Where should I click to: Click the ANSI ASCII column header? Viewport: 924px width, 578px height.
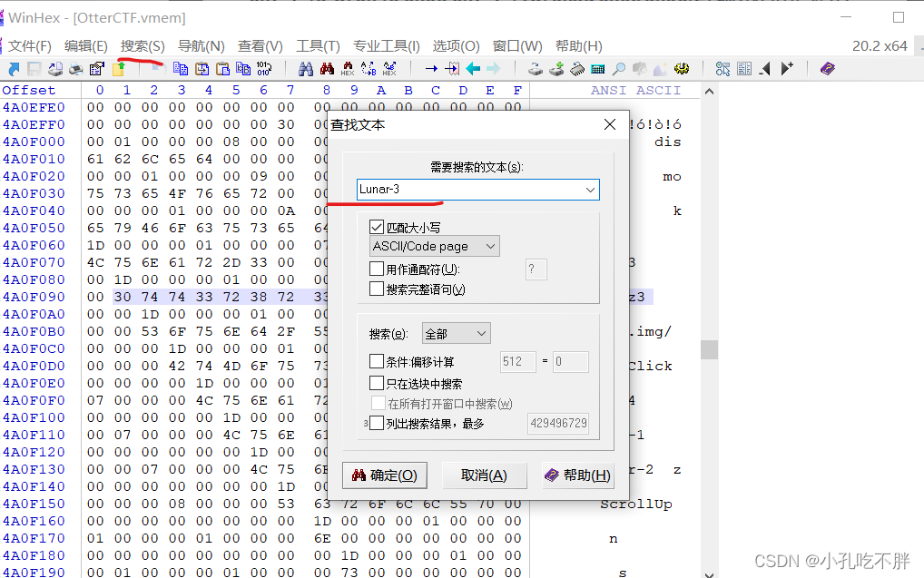tap(635, 90)
